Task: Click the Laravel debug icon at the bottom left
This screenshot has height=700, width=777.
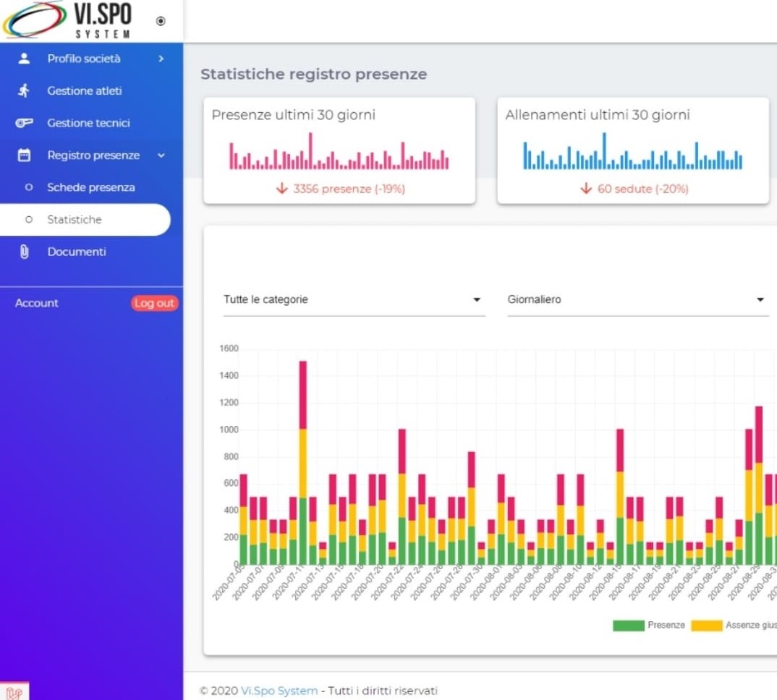Action: [x=14, y=691]
